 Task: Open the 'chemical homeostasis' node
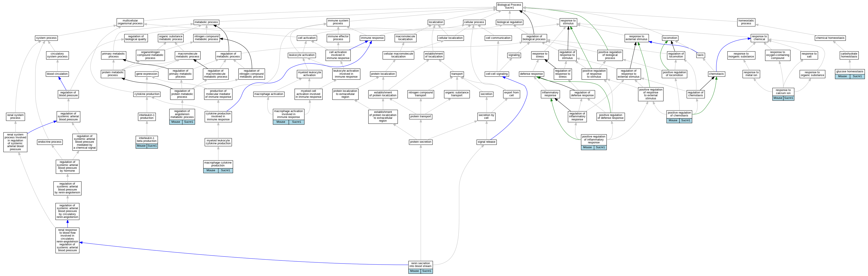click(830, 38)
